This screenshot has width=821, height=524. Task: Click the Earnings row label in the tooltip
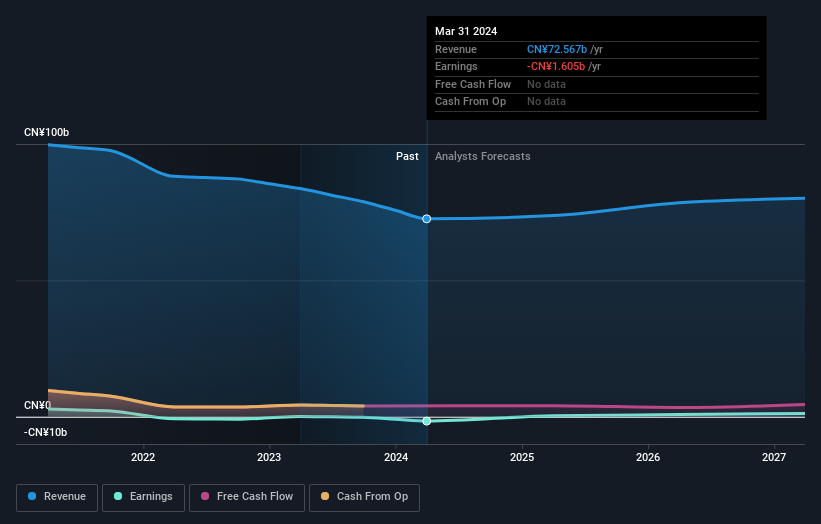pos(457,66)
